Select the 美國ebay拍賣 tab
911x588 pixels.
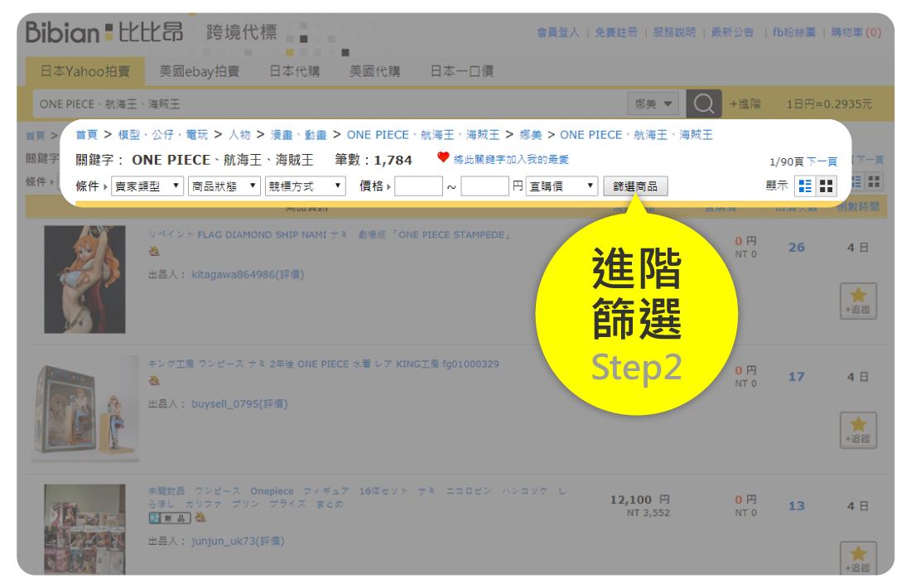pyautogui.click(x=200, y=71)
